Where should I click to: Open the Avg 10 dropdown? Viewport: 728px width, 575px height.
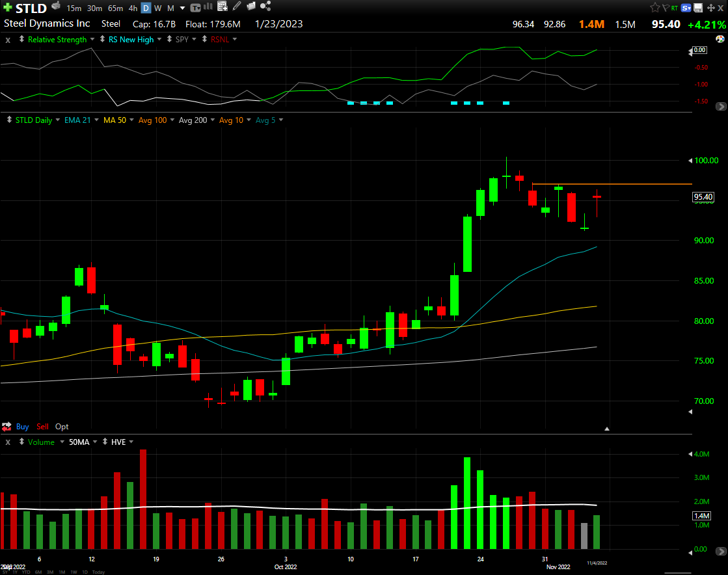[x=249, y=120]
